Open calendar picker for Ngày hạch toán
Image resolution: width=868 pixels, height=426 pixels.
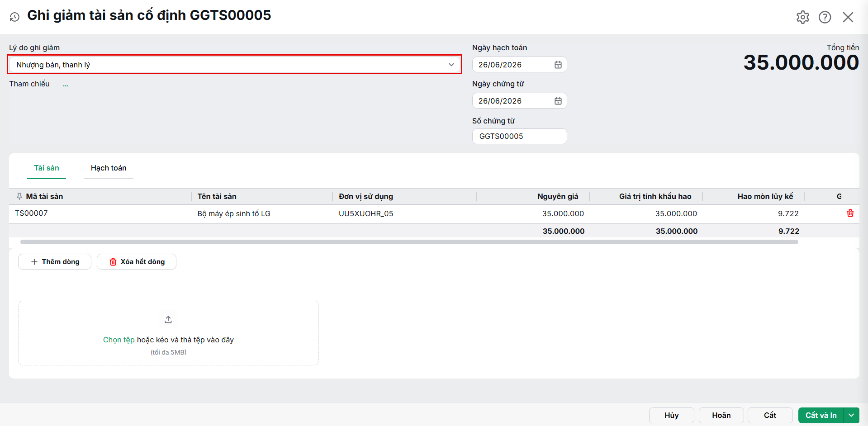click(558, 65)
